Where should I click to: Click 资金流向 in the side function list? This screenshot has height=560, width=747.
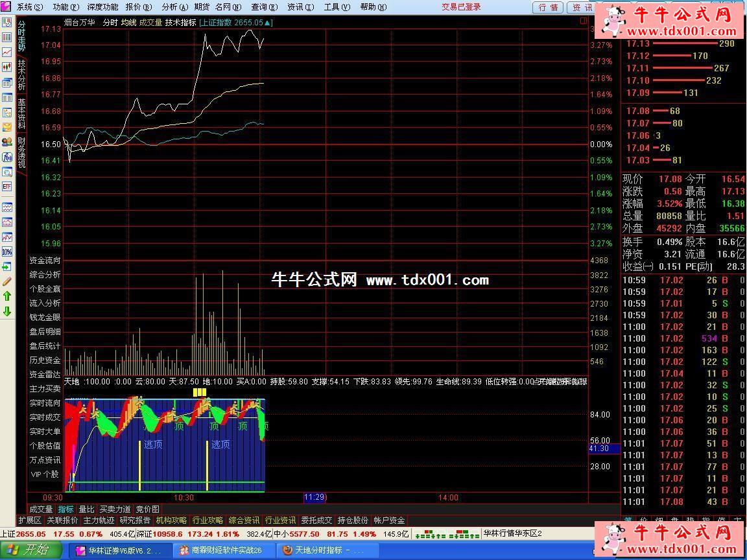[45, 261]
